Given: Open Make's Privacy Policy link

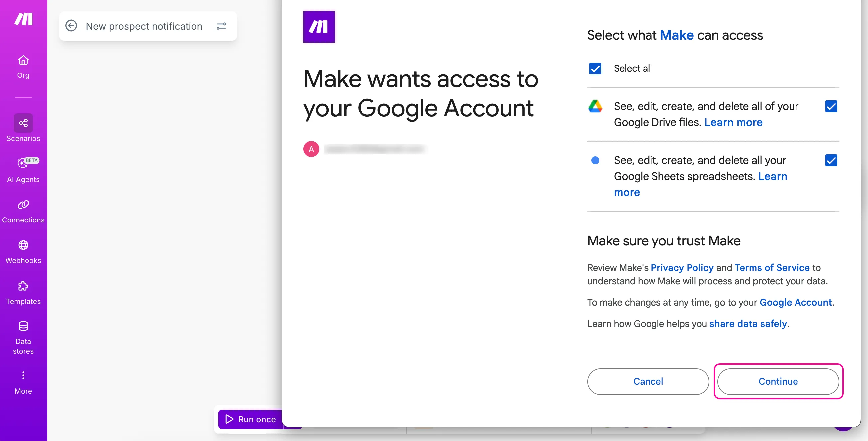Looking at the screenshot, I should 682,268.
